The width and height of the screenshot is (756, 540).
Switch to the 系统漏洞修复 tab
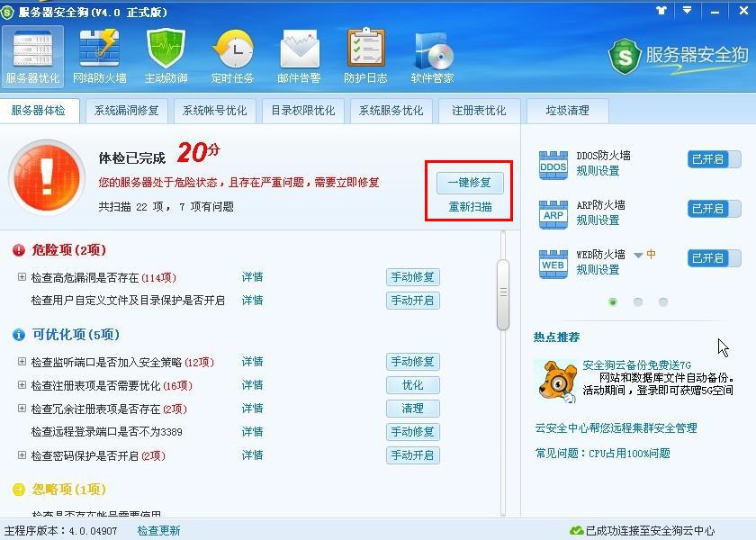coord(126,111)
